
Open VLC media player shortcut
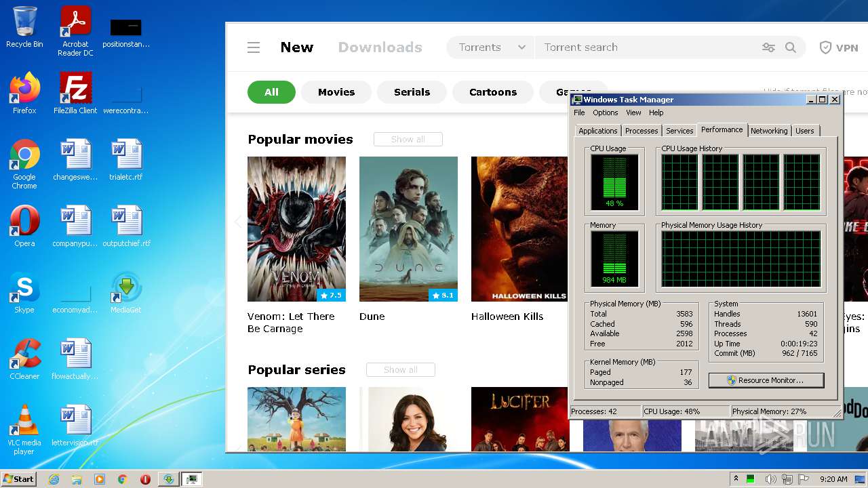(24, 430)
